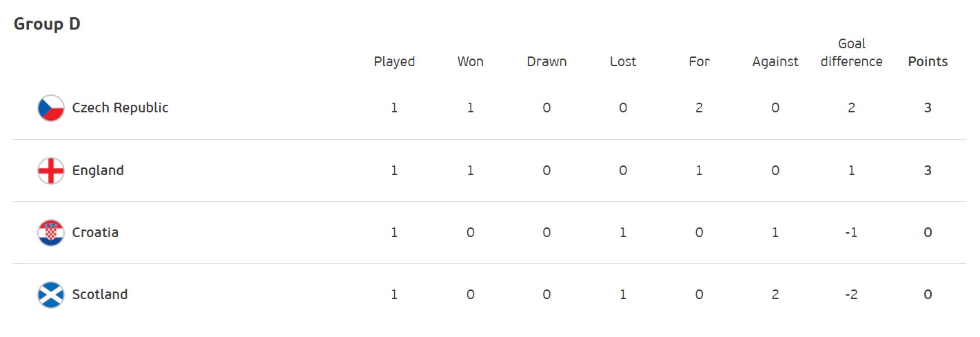
Task: Select the Croatia team name
Action: click(x=95, y=232)
